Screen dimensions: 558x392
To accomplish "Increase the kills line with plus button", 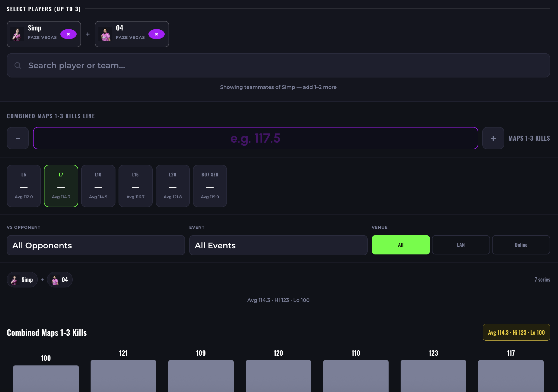I will pyautogui.click(x=493, y=138).
